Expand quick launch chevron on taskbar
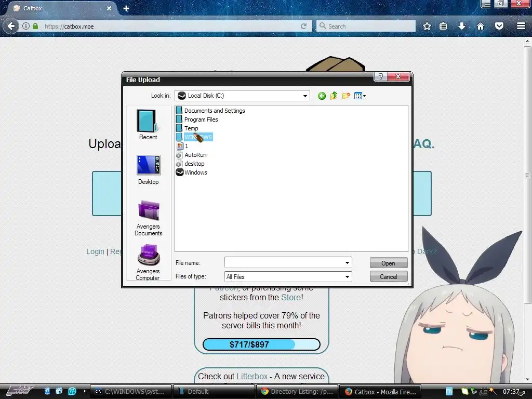Viewport: 532px width, 399px height. pos(85,391)
